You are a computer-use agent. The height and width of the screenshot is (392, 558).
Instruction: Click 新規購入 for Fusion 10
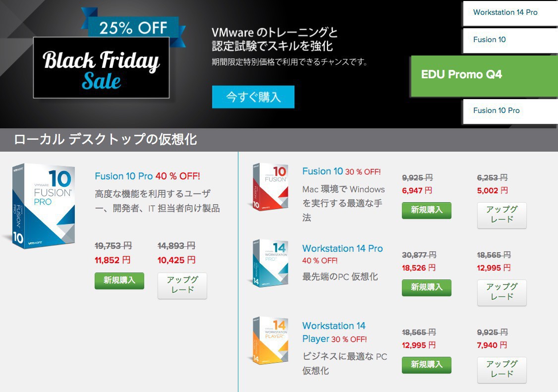(x=426, y=210)
